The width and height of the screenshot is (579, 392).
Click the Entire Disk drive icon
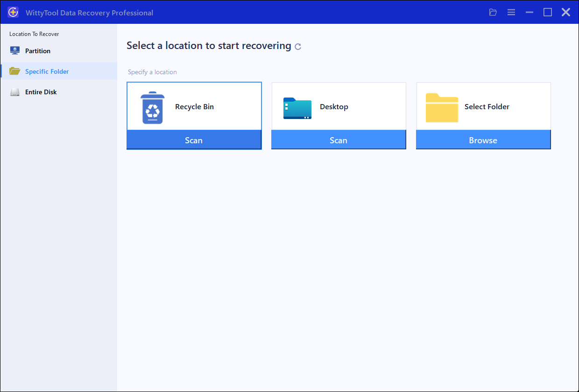(x=15, y=91)
